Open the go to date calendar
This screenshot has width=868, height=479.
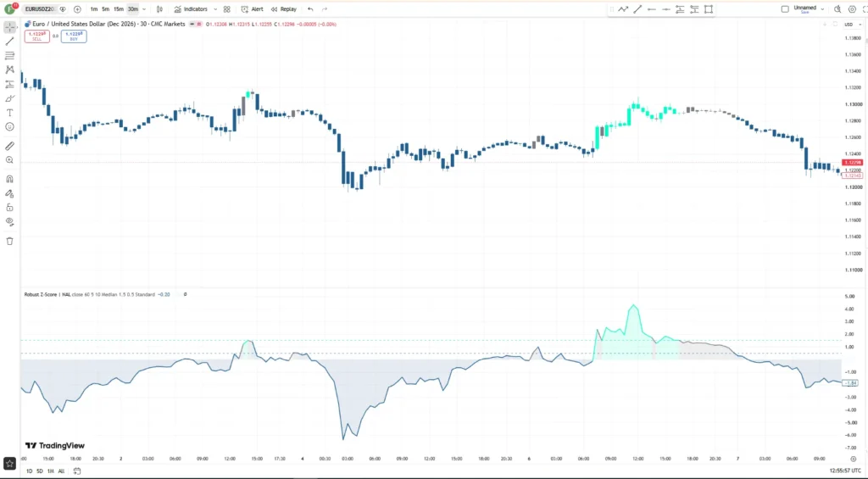click(77, 471)
